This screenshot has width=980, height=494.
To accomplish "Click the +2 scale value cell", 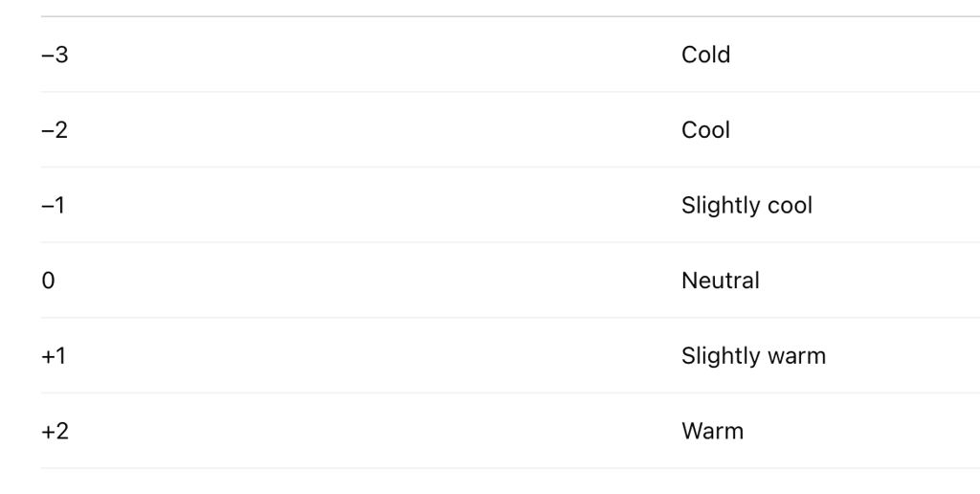I will click(56, 431).
